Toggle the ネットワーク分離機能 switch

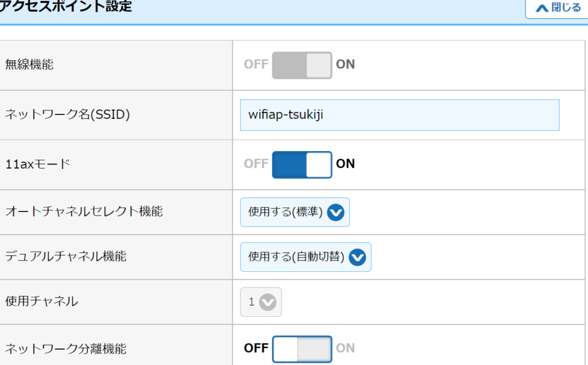(302, 349)
